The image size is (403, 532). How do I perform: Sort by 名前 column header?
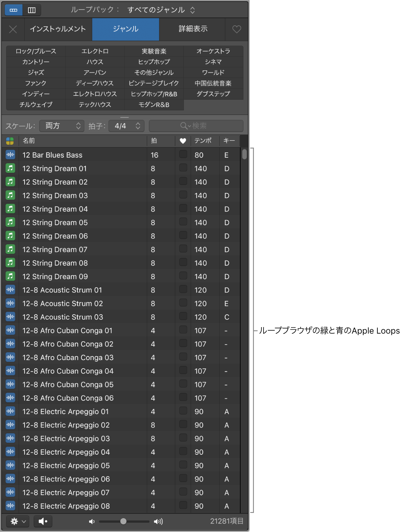83,141
